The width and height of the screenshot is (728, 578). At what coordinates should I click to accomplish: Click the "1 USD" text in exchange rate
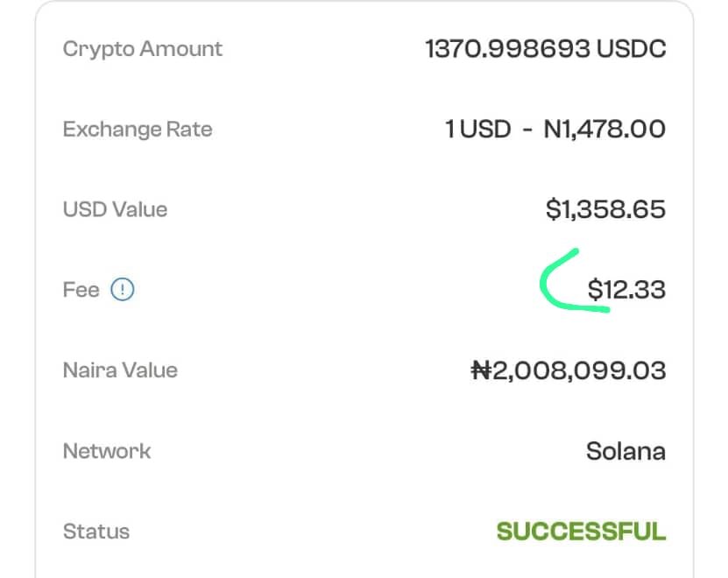click(x=477, y=130)
